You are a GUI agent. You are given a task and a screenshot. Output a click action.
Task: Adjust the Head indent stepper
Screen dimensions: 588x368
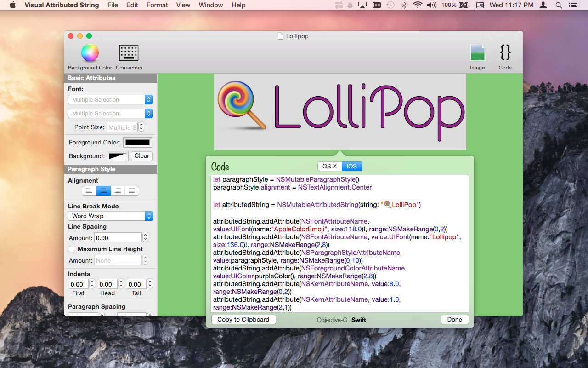click(x=121, y=284)
